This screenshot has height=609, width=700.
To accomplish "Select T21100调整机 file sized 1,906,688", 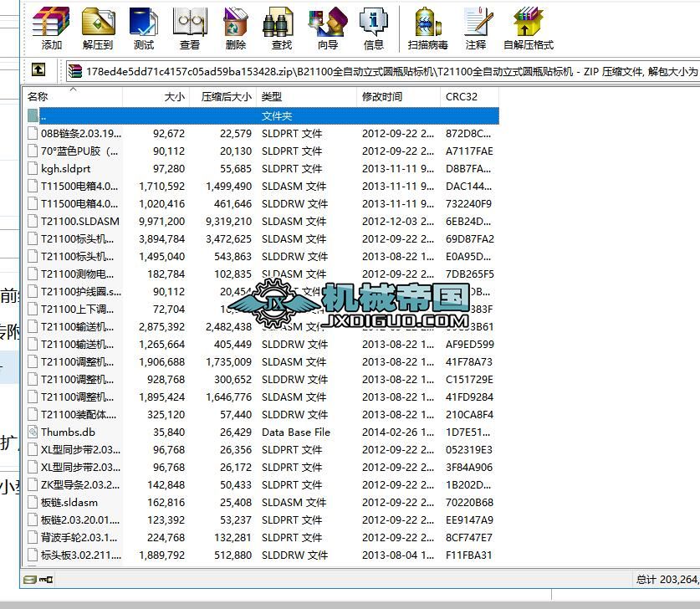I will [x=263, y=361].
